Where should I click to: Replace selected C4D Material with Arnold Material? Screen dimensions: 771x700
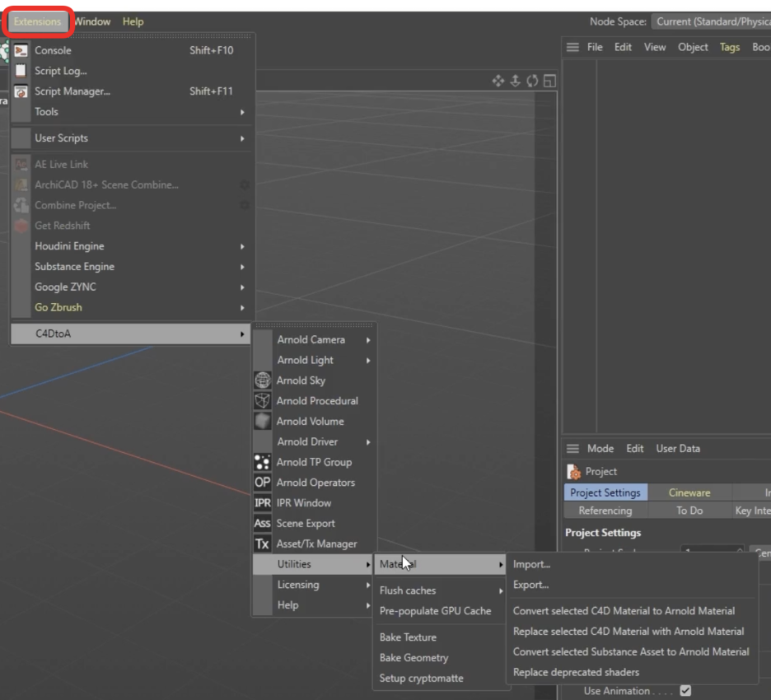633,632
